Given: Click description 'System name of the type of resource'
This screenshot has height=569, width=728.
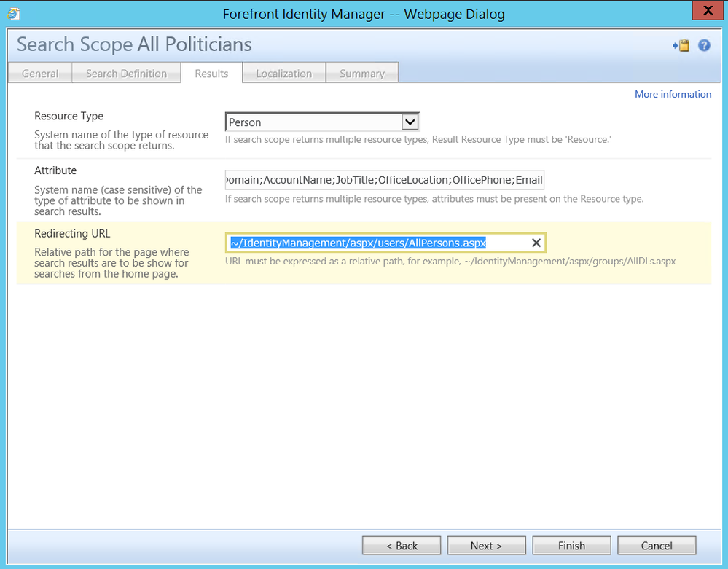Looking at the screenshot, I should (x=121, y=140).
